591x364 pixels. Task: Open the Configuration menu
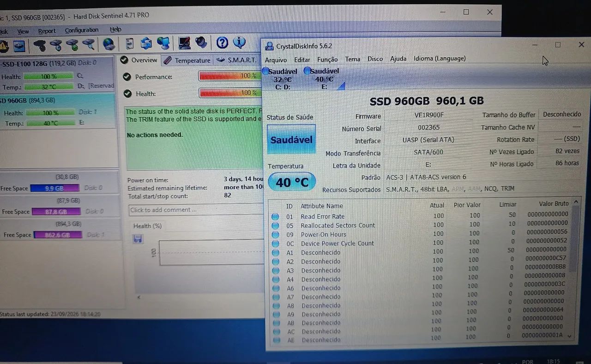click(x=82, y=30)
